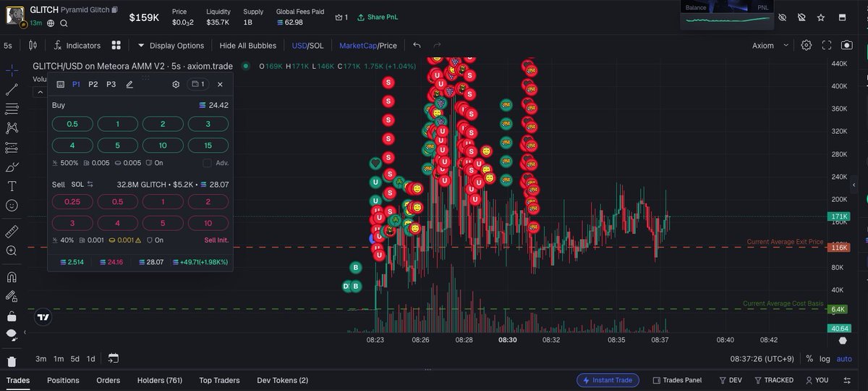Activate the zoom in tool
The height and width of the screenshot is (391, 868).
pos(12,251)
